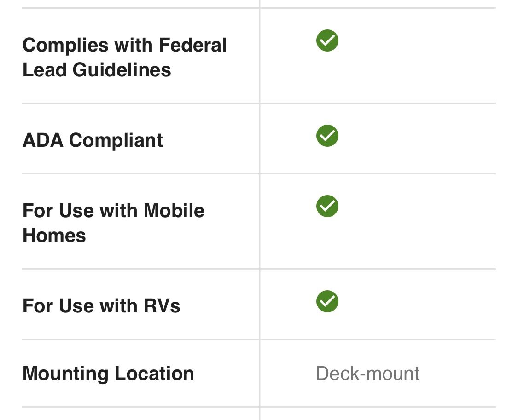Select the ADA Compliant label text

[93, 140]
